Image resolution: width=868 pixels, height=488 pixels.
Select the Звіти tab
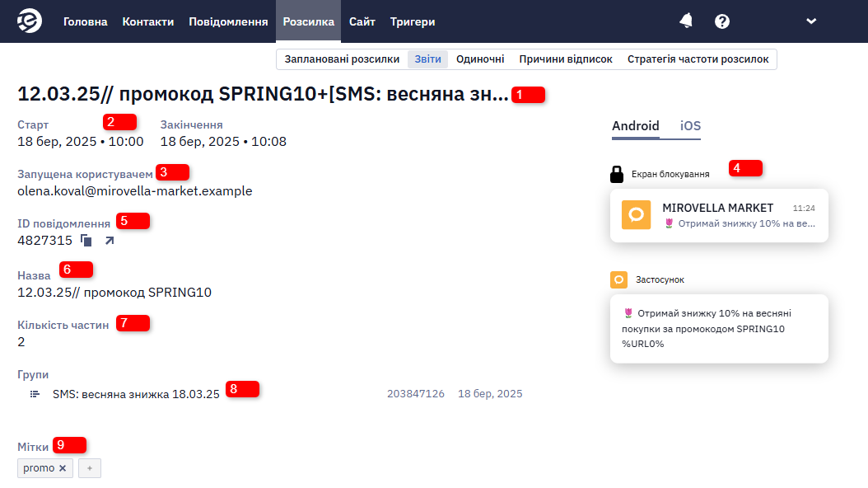tap(428, 59)
